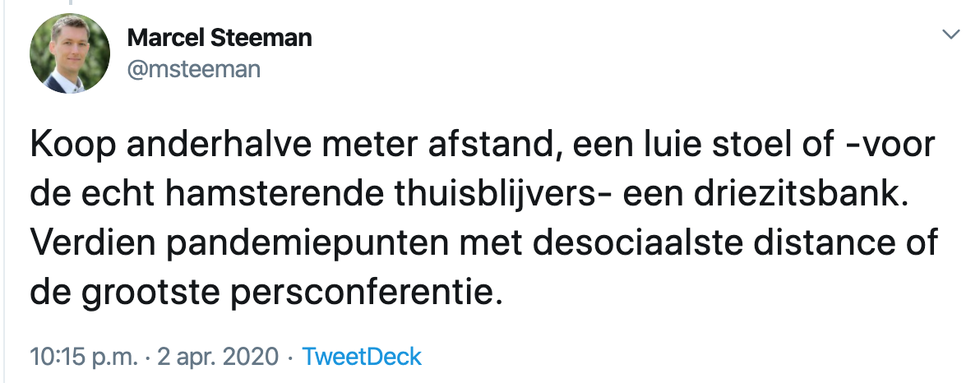Click the 2 apr. 2020 date
Viewport: 980px width, 383px height.
218,357
